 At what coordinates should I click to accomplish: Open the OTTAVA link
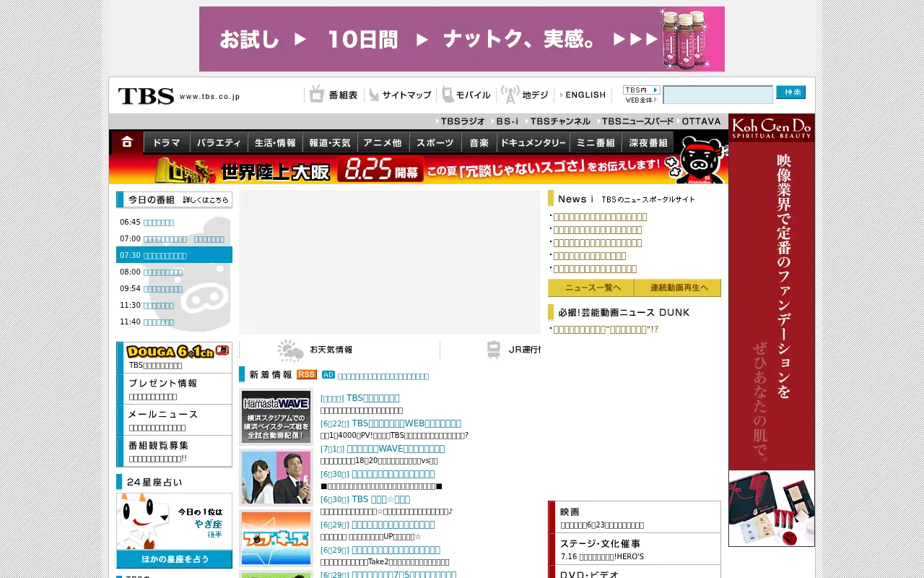699,121
